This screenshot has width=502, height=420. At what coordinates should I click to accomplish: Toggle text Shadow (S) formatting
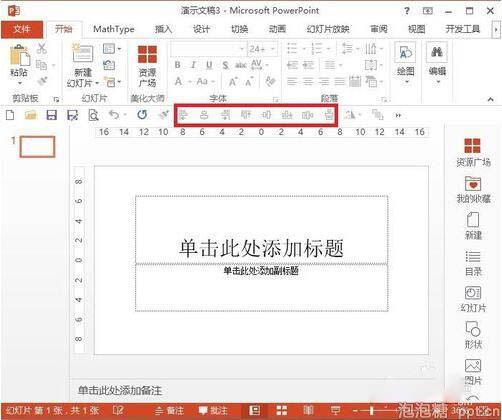(225, 65)
